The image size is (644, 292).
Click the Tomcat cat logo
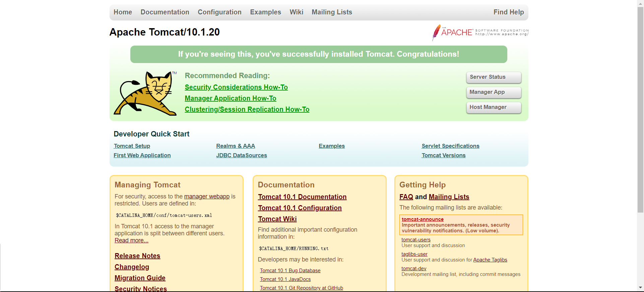[x=145, y=93]
